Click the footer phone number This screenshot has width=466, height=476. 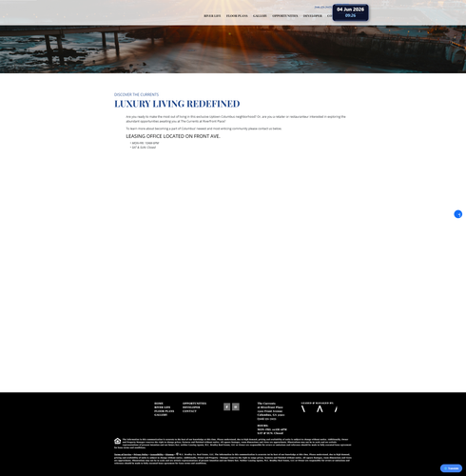(266, 419)
